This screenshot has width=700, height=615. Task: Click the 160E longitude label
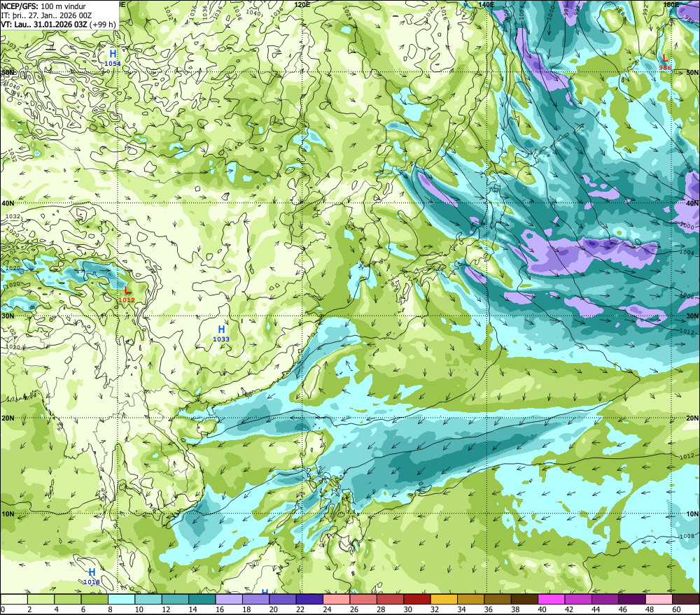point(671,4)
